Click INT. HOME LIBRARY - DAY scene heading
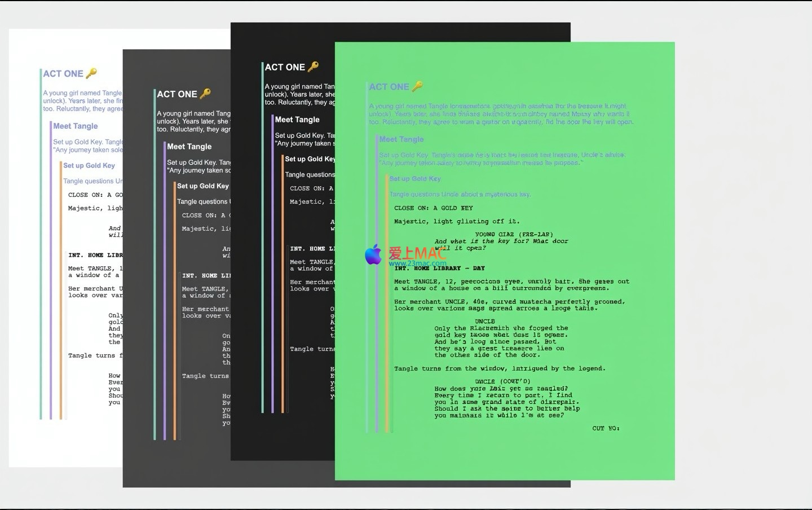The image size is (812, 510). pyautogui.click(x=439, y=269)
